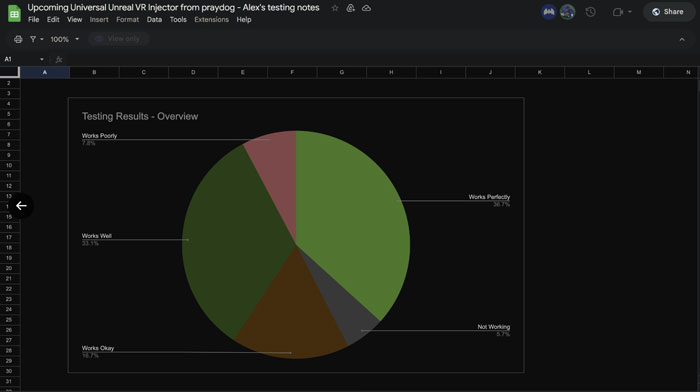This screenshot has height=392, width=700.
Task: Collapse the toolbar with chevron
Action: (x=682, y=40)
